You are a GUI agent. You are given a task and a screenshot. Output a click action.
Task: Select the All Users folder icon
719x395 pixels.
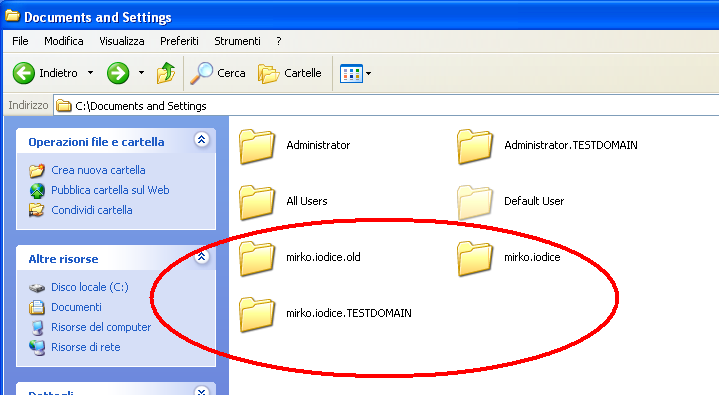pyautogui.click(x=257, y=202)
